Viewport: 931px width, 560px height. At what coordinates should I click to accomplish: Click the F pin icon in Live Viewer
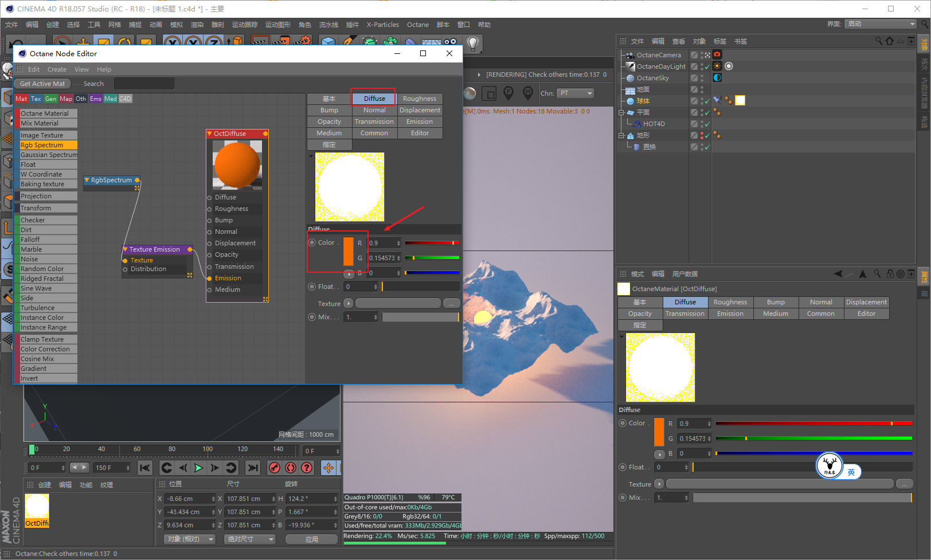pos(508,93)
